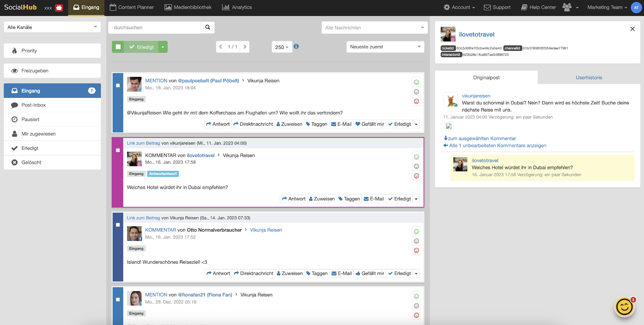Go to next page arrow
The height and width of the screenshot is (325, 644).
coord(245,47)
